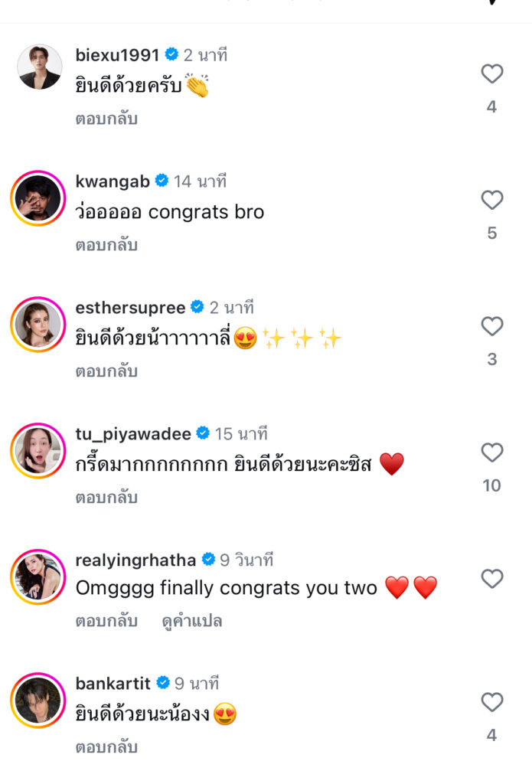Reply to tu_piyawadee's comment
532x784 pixels.
(x=106, y=497)
